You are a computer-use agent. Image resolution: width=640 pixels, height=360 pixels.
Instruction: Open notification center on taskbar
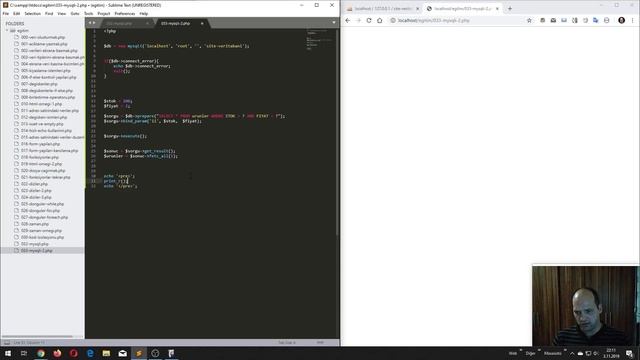tap(630, 353)
